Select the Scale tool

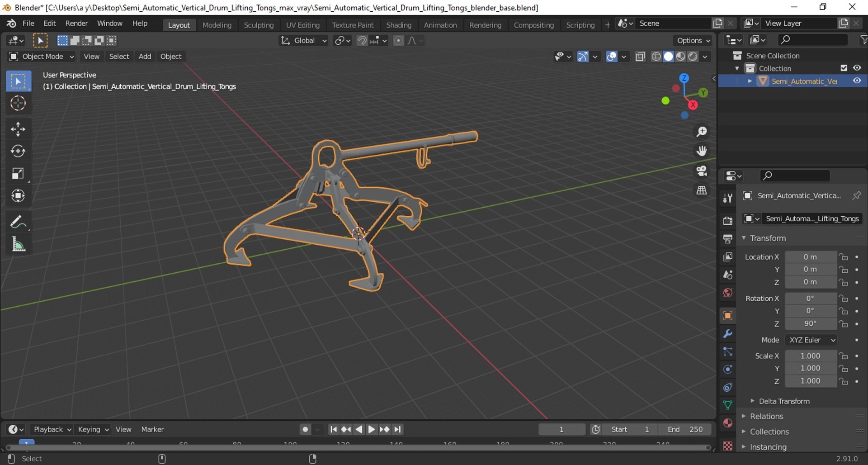point(18,174)
